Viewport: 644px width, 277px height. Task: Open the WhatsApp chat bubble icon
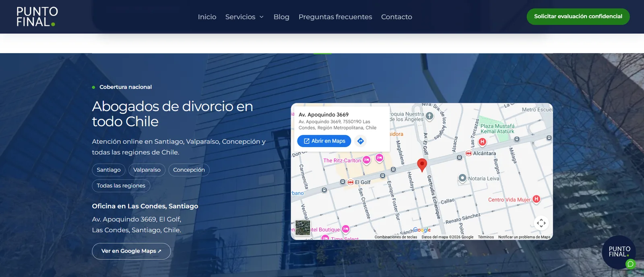(630, 264)
